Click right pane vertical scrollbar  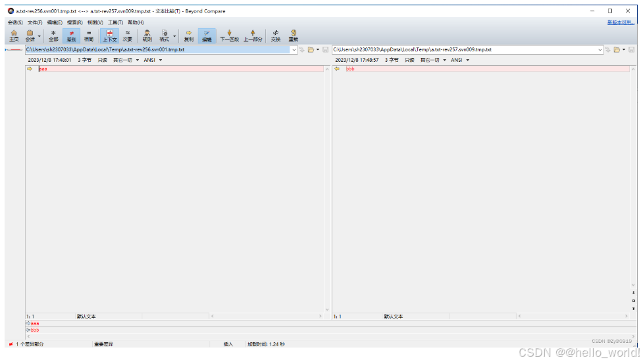point(633,177)
